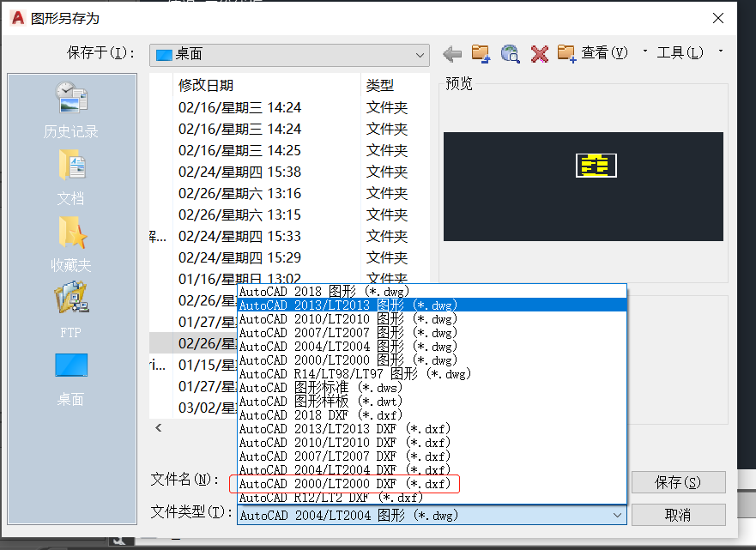Select the row dated 02/16/星期三 14:25
756x550 pixels.
tap(289, 150)
